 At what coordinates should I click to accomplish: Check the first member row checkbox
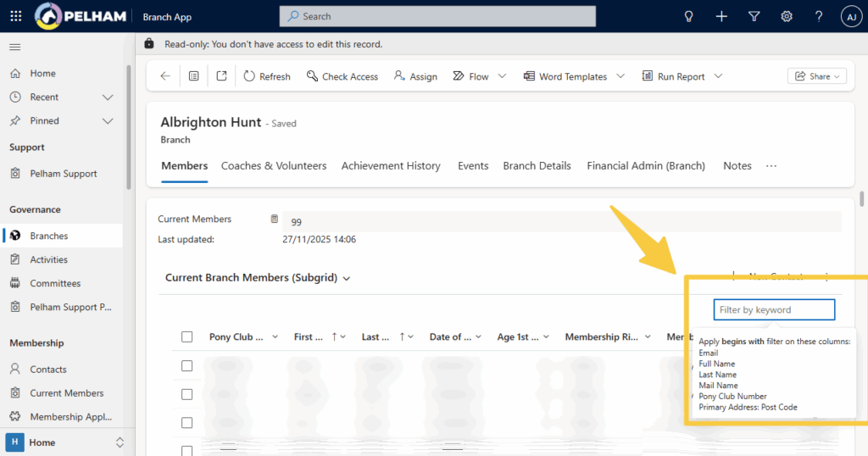(x=187, y=366)
